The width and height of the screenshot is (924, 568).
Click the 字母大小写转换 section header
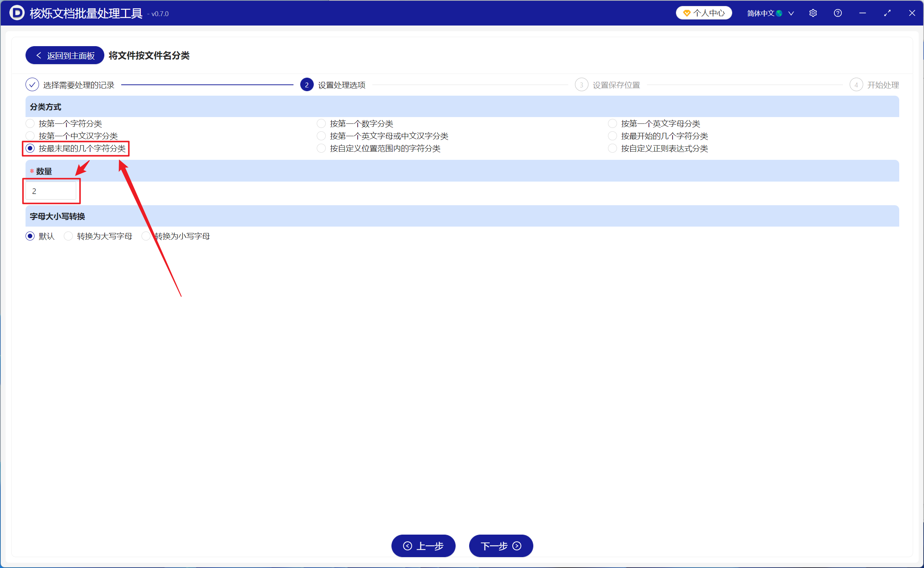pyautogui.click(x=462, y=216)
